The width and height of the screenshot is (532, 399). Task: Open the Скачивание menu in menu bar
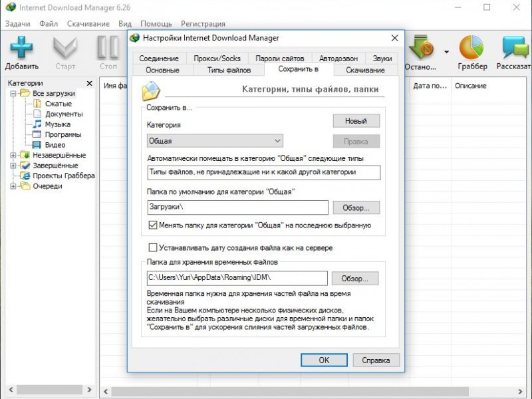[88, 24]
